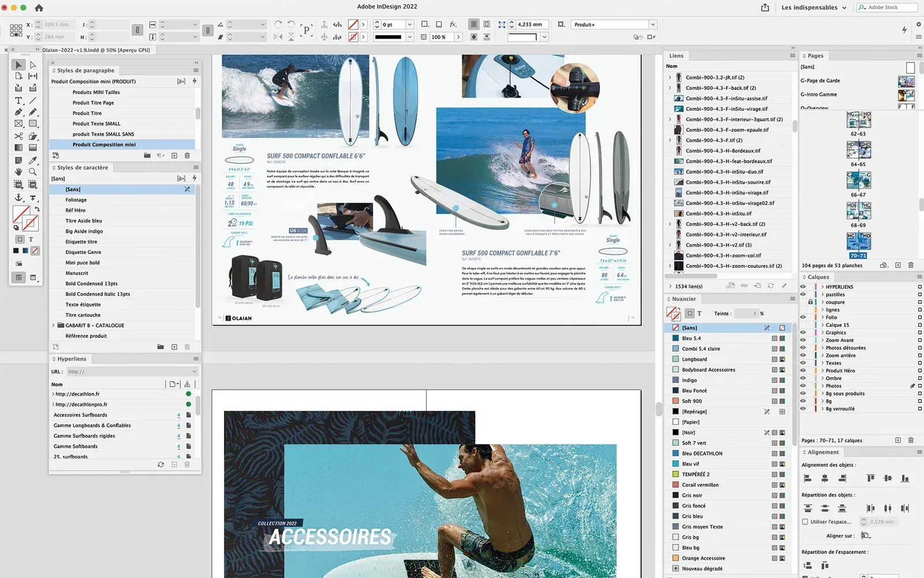
Task: Create new paragraph style icon
Action: coord(174,155)
